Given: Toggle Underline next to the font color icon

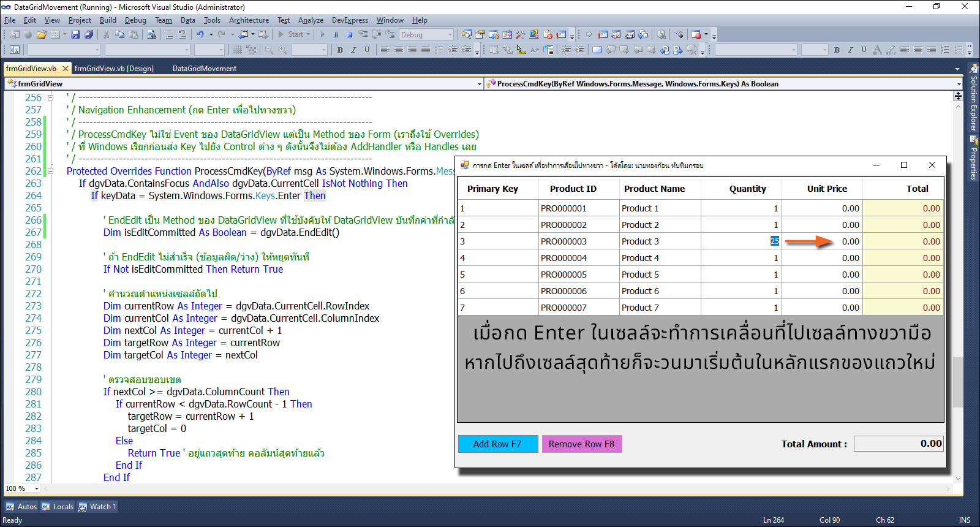Looking at the screenshot, I should pyautogui.click(x=864, y=50).
